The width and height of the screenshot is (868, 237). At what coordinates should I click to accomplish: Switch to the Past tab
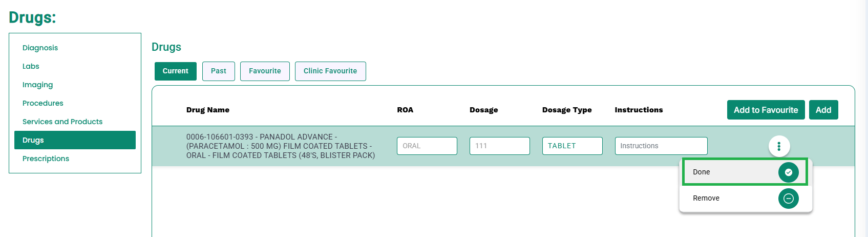219,71
